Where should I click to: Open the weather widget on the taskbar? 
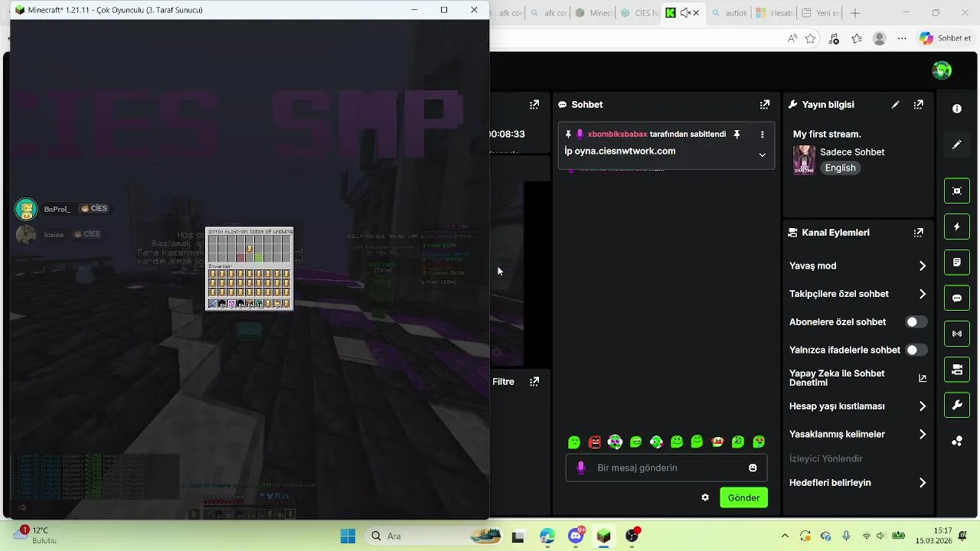coord(35,535)
